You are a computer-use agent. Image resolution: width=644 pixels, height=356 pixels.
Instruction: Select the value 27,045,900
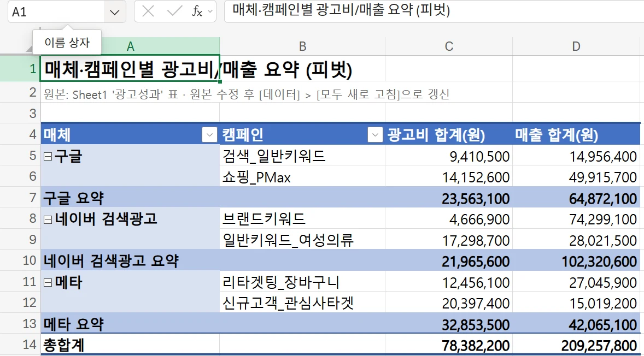pos(576,282)
